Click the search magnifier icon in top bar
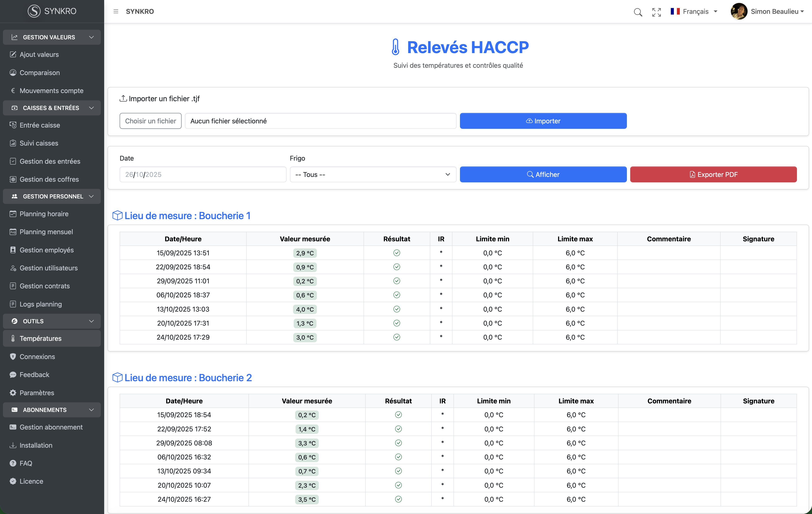The height and width of the screenshot is (514, 812). click(x=638, y=12)
